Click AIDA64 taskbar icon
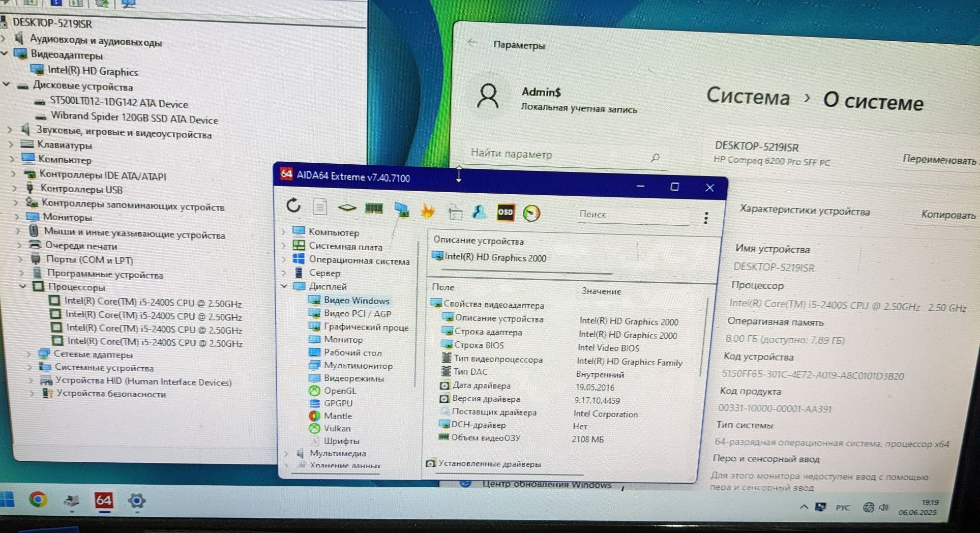The image size is (980, 533). tap(104, 500)
